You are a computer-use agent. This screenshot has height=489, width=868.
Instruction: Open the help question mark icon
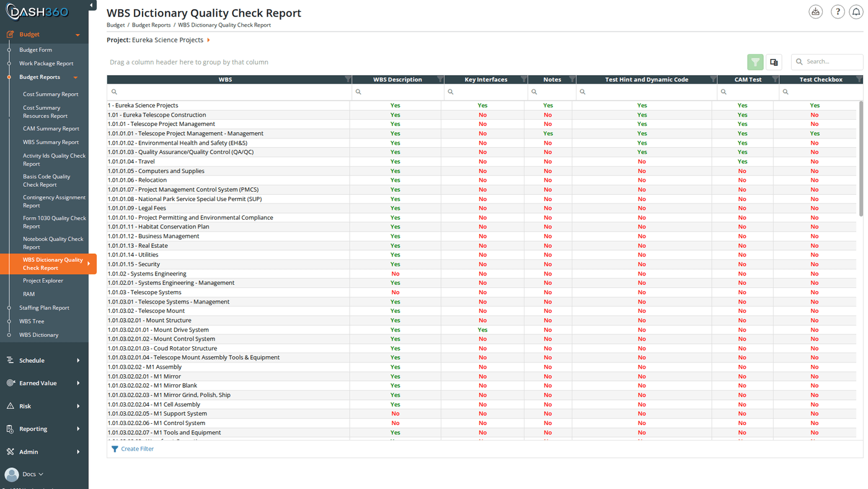point(838,12)
